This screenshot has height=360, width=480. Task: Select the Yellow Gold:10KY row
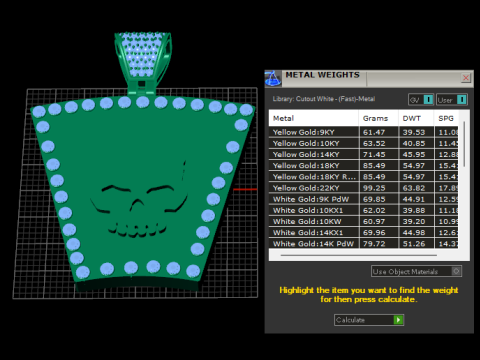(363, 143)
